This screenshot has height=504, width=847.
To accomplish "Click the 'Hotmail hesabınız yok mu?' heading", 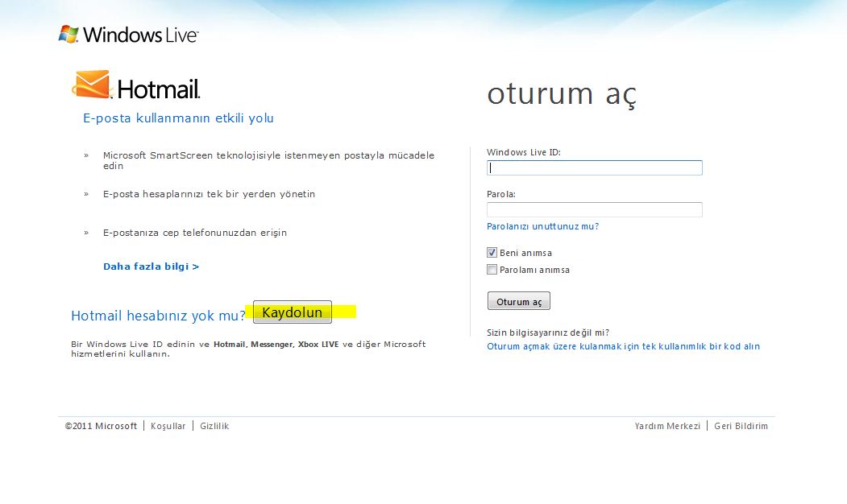I will 158,316.
